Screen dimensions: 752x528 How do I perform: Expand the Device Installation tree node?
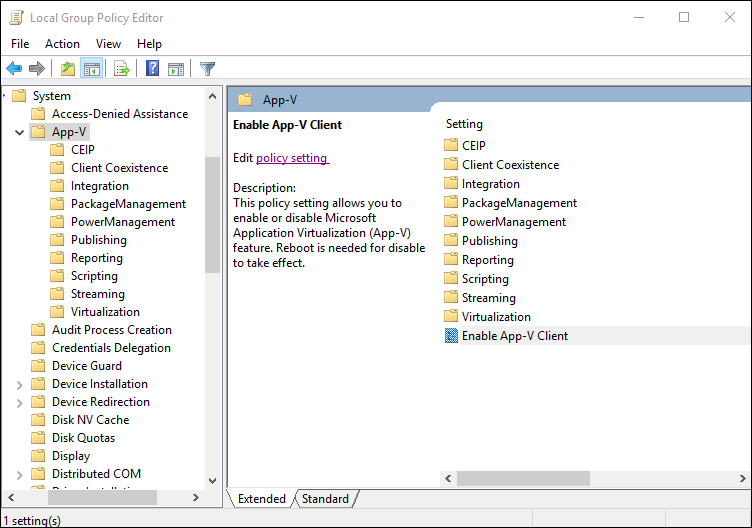(20, 384)
